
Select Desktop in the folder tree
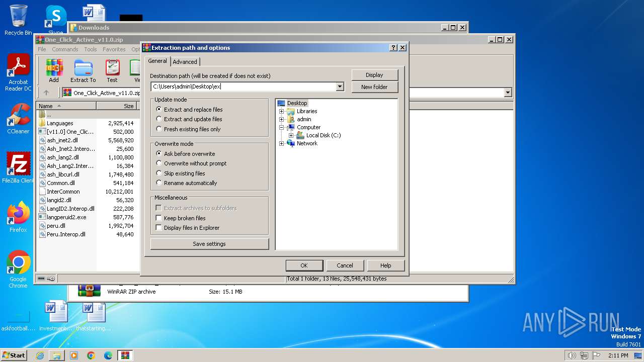click(x=297, y=103)
